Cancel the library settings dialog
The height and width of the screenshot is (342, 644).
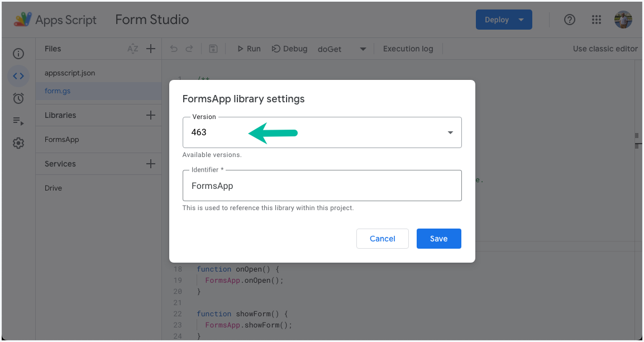383,239
